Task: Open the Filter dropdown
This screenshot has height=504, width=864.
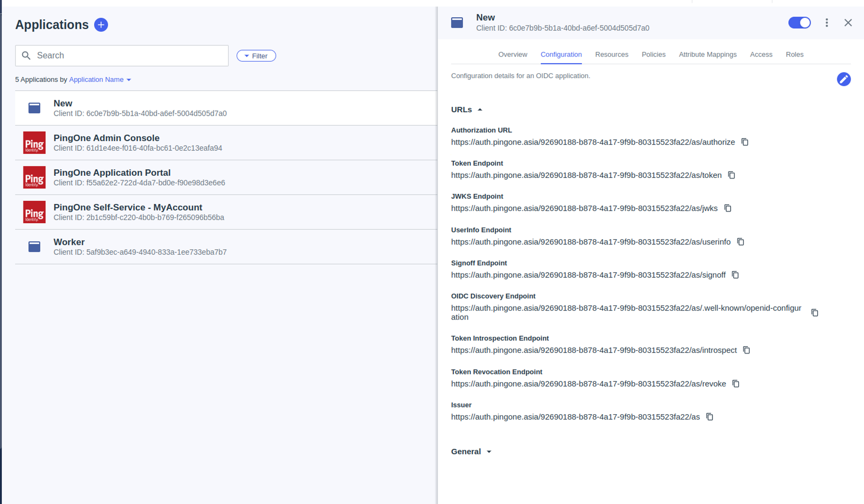Action: (256, 56)
